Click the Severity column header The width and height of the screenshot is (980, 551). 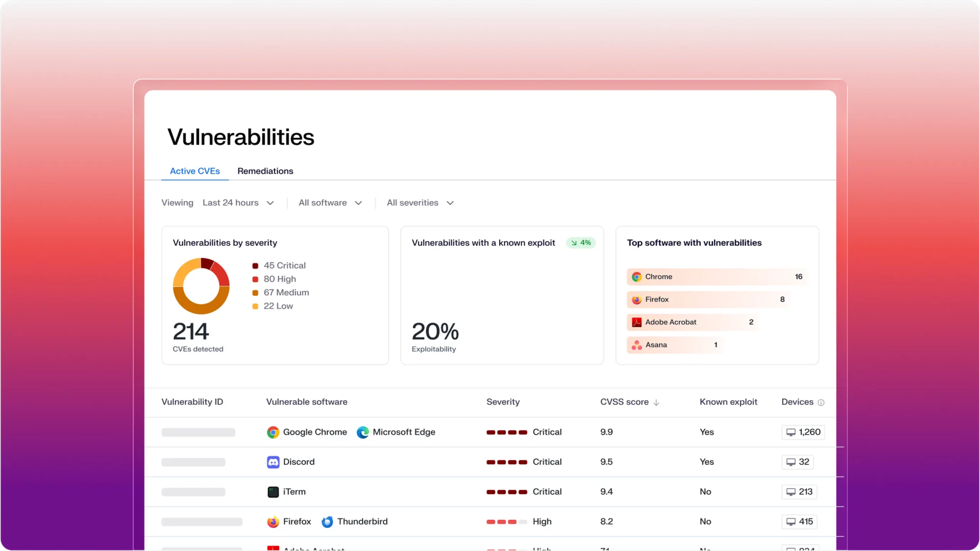(503, 402)
